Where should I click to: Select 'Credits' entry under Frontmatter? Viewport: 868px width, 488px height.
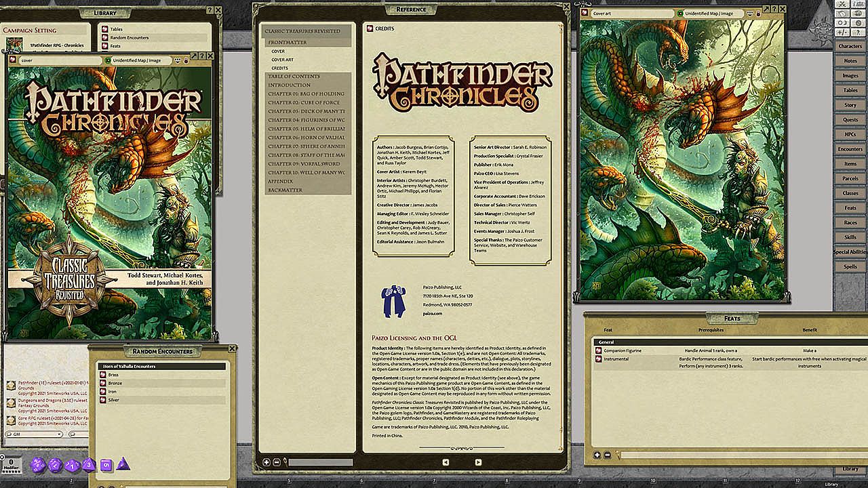coord(280,68)
